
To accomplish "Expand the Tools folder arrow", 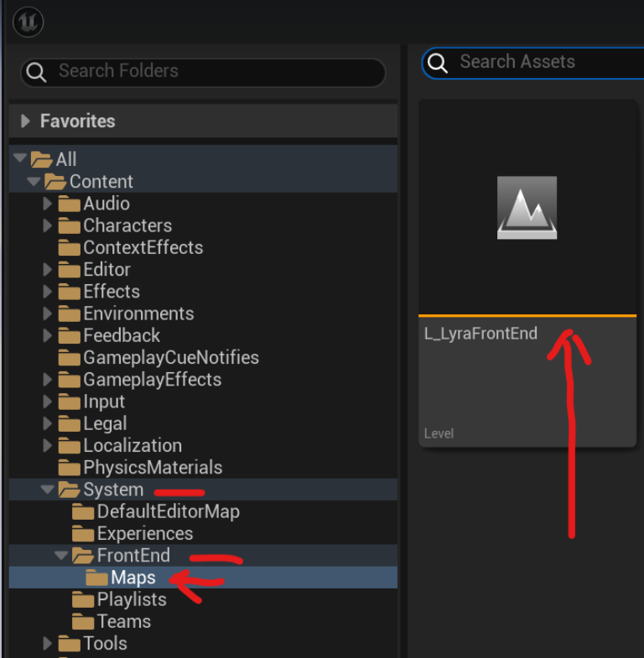I will 48,643.
